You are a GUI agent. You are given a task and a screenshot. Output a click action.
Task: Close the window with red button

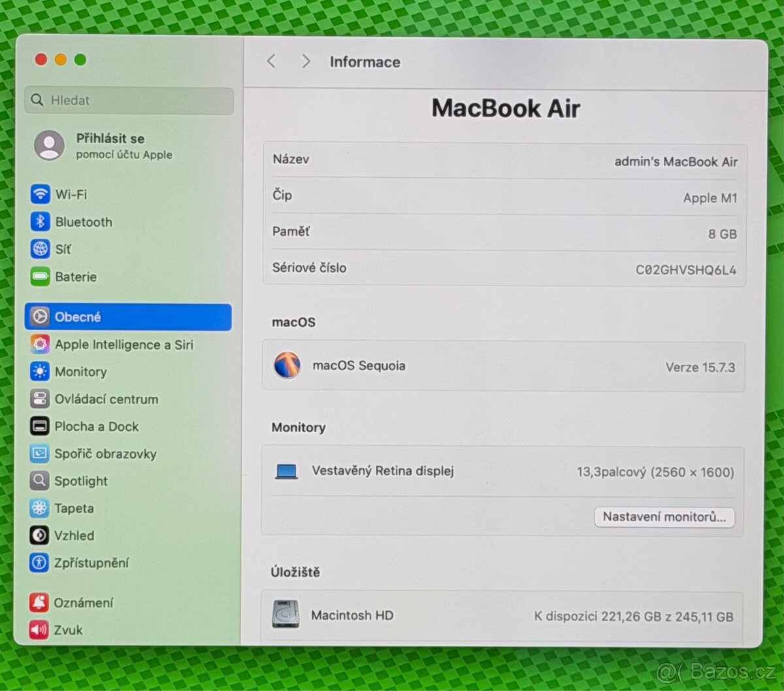tap(41, 59)
